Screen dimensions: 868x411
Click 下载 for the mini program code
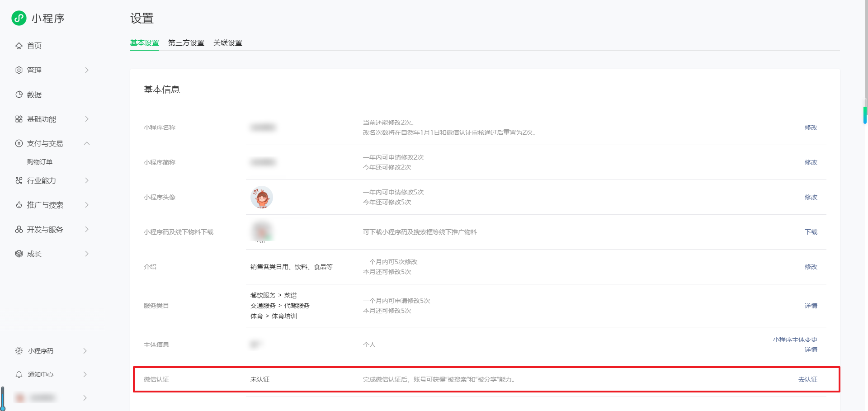[811, 232]
